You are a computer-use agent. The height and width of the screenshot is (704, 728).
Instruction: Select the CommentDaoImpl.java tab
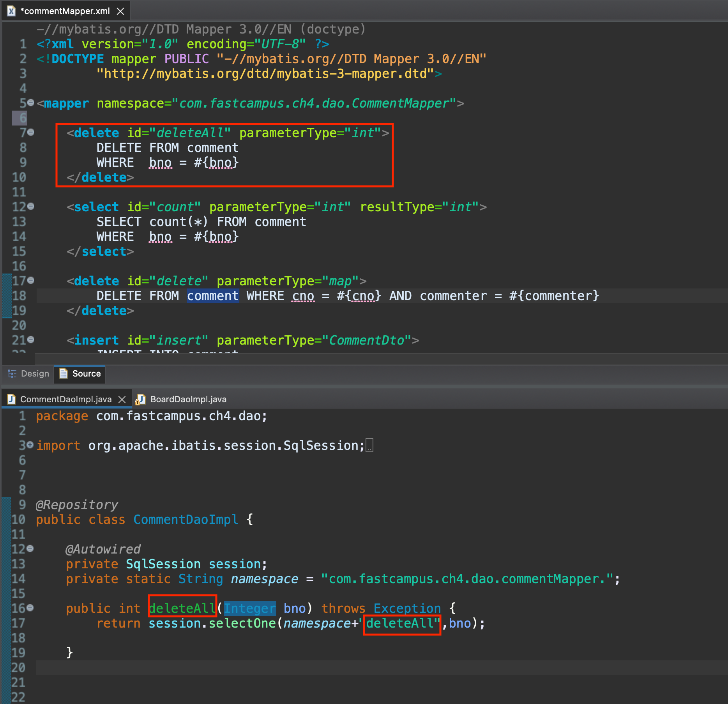click(x=66, y=399)
